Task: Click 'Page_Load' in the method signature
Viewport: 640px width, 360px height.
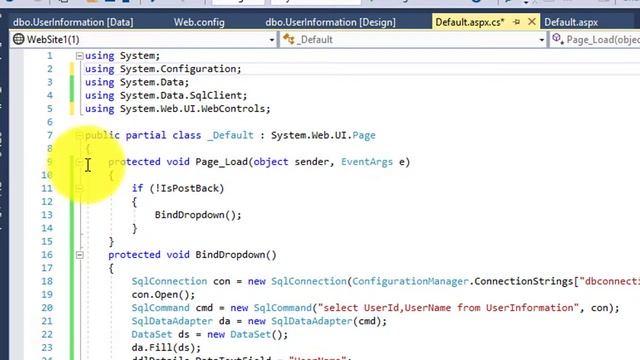Action: [221, 162]
